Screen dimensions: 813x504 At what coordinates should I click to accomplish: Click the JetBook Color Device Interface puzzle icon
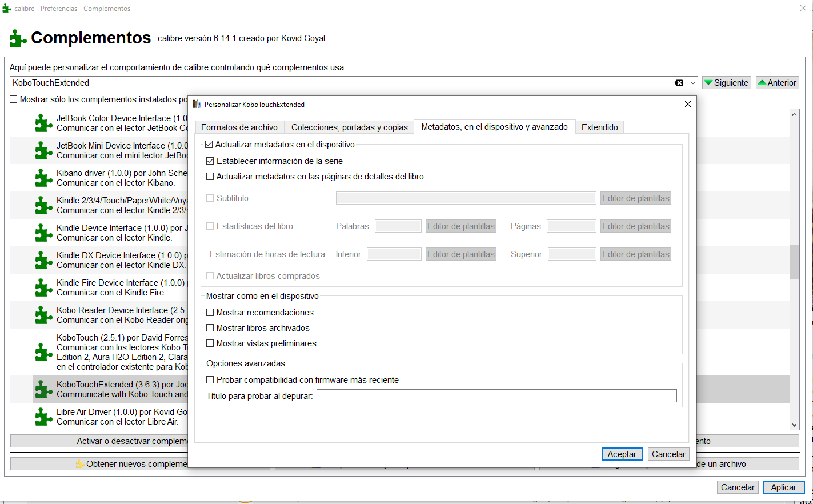point(43,123)
